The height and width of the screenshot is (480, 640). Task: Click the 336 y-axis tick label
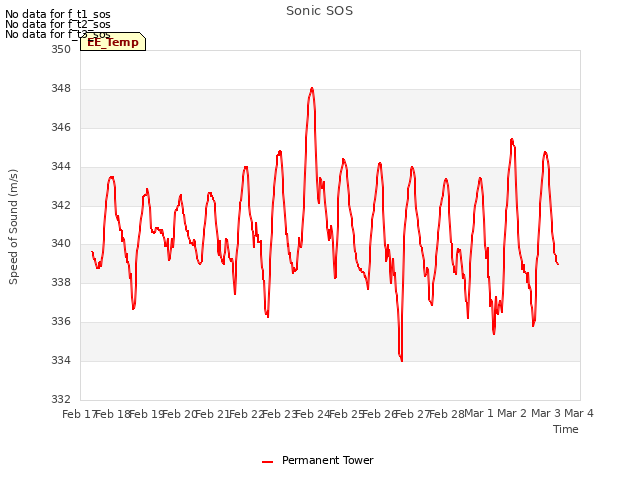coord(61,322)
